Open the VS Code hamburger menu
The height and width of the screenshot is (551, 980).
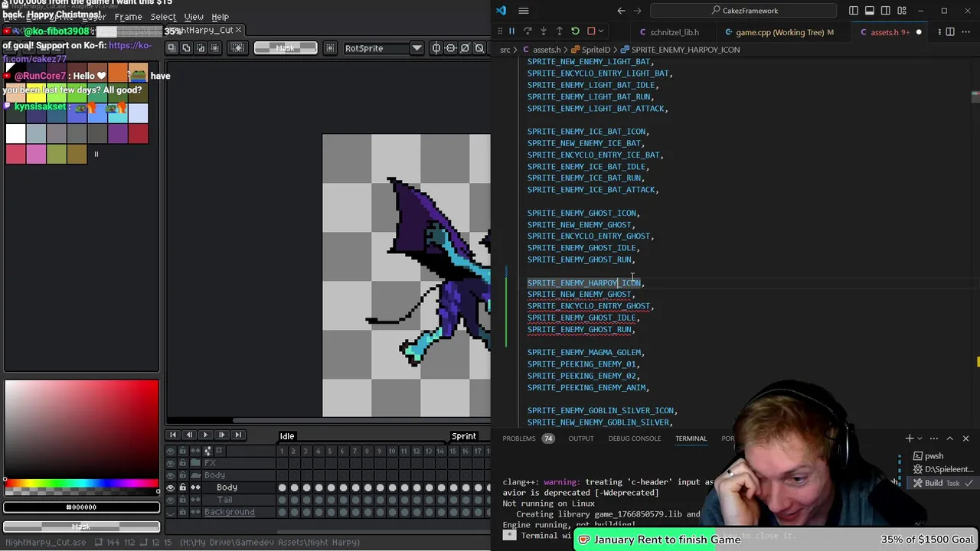click(524, 11)
